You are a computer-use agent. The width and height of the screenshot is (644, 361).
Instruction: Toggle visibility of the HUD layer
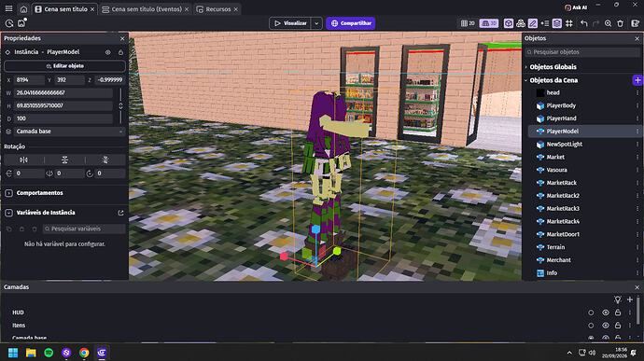(x=606, y=312)
